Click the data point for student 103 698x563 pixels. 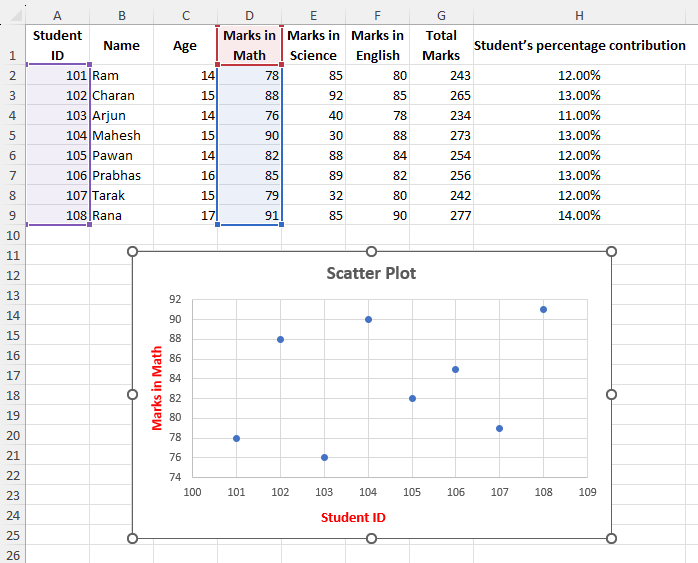324,457
